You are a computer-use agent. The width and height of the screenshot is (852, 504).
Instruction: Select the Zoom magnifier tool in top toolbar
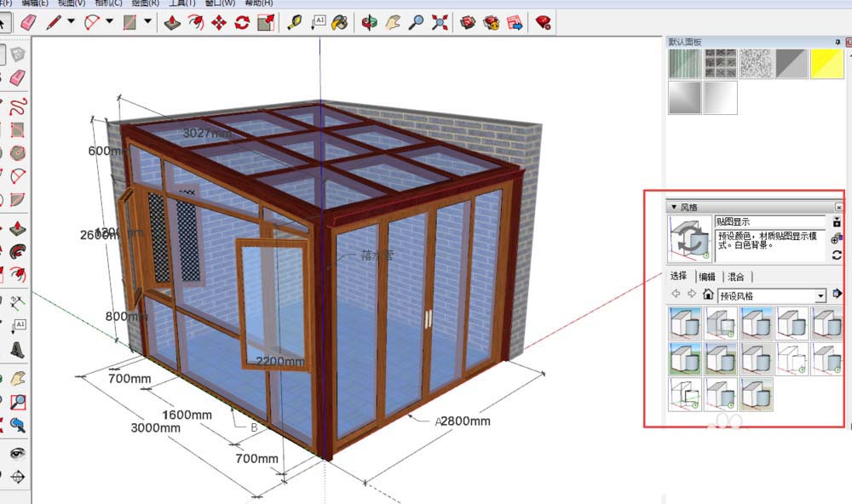(417, 22)
